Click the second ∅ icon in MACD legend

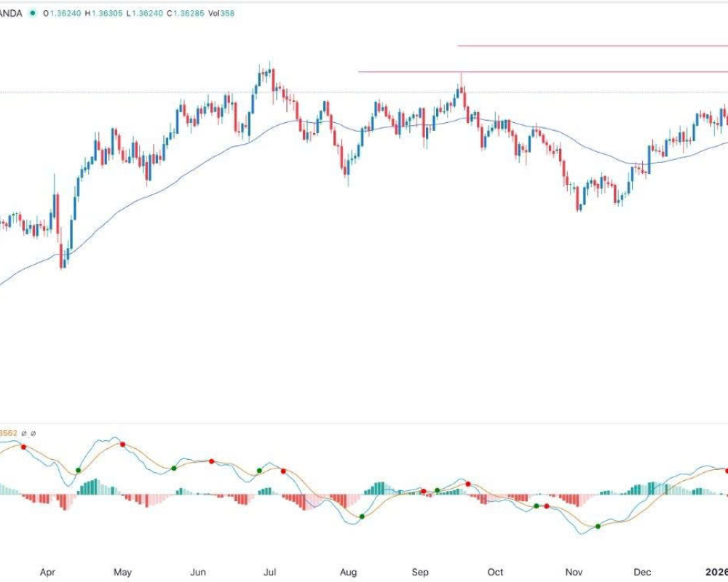[x=33, y=434]
